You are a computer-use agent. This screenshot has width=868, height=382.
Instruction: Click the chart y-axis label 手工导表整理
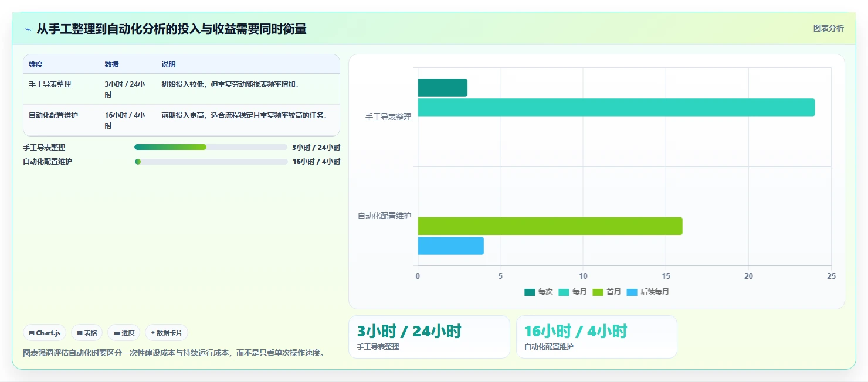pyautogui.click(x=388, y=117)
